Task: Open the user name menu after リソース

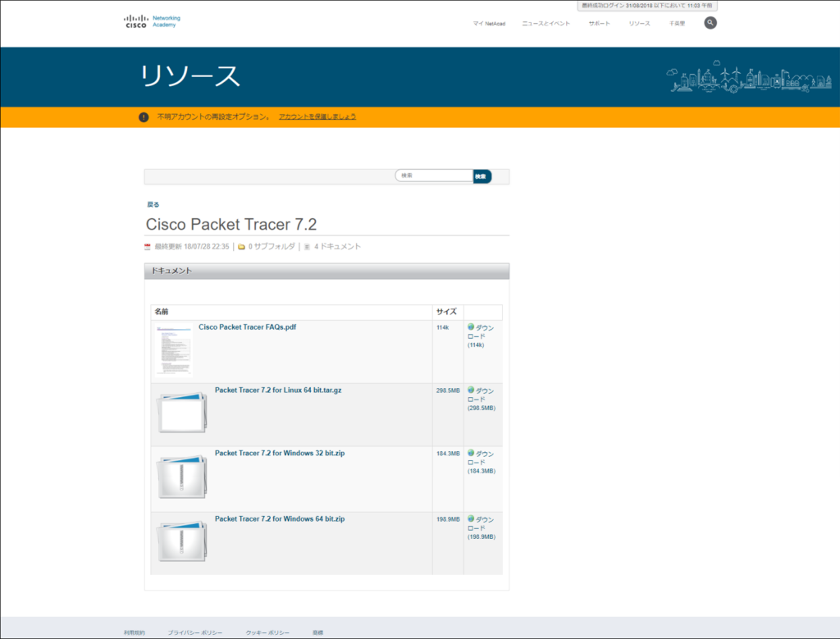Action: point(677,24)
